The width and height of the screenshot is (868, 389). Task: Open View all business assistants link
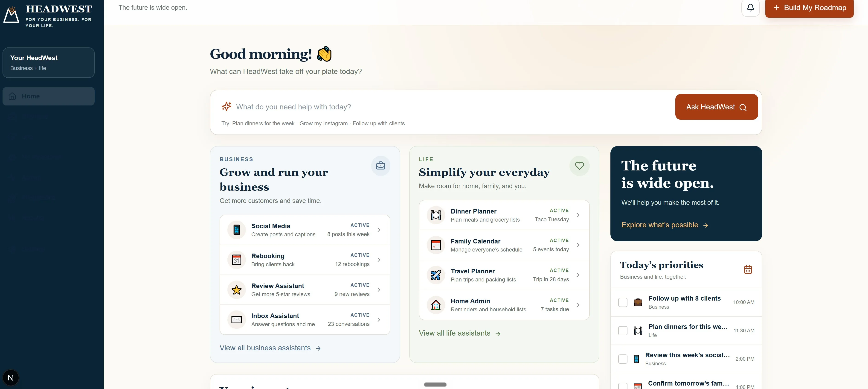pos(270,348)
